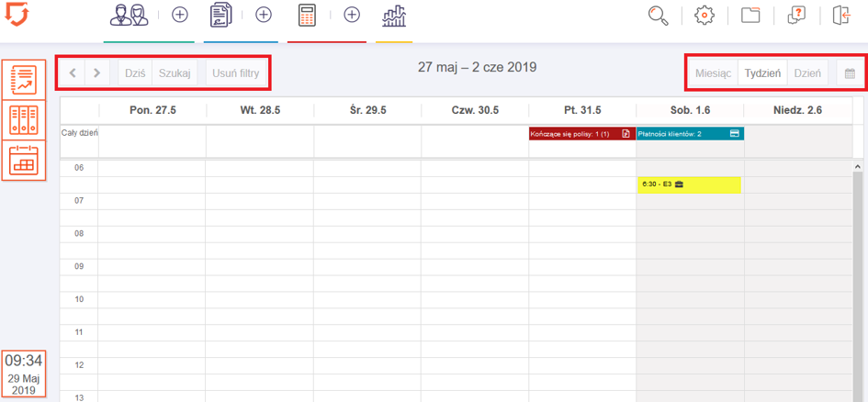Screen dimensions: 868x402
Task: Open the calculator icon
Action: pos(308,16)
